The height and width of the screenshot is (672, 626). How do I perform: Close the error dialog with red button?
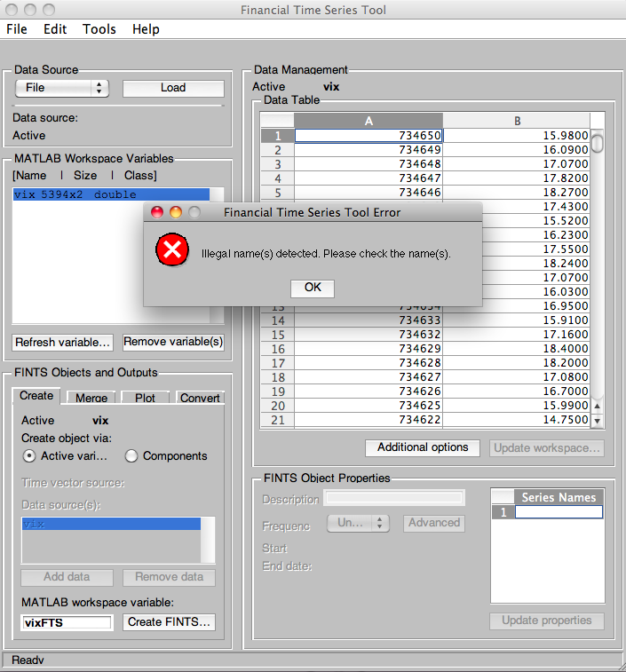pyautogui.click(x=157, y=212)
